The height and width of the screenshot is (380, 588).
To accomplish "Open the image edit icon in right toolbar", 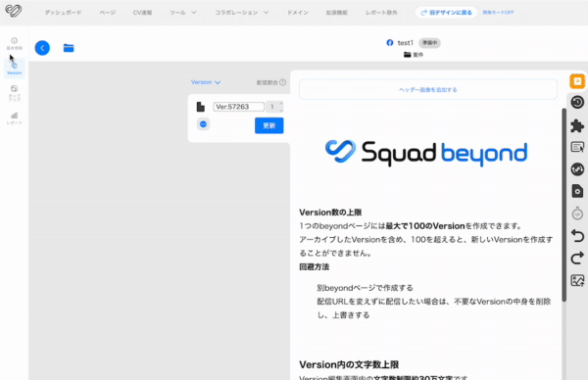I will point(577,280).
